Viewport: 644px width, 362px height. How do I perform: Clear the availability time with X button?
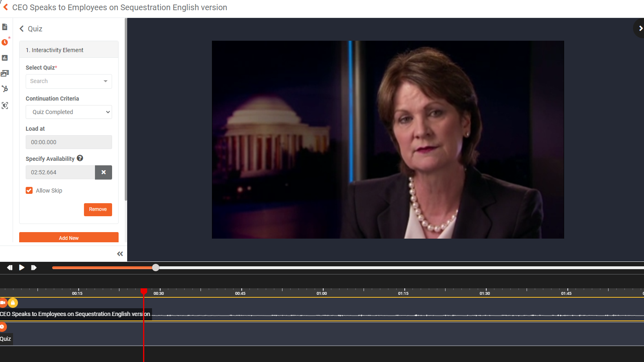pos(104,172)
